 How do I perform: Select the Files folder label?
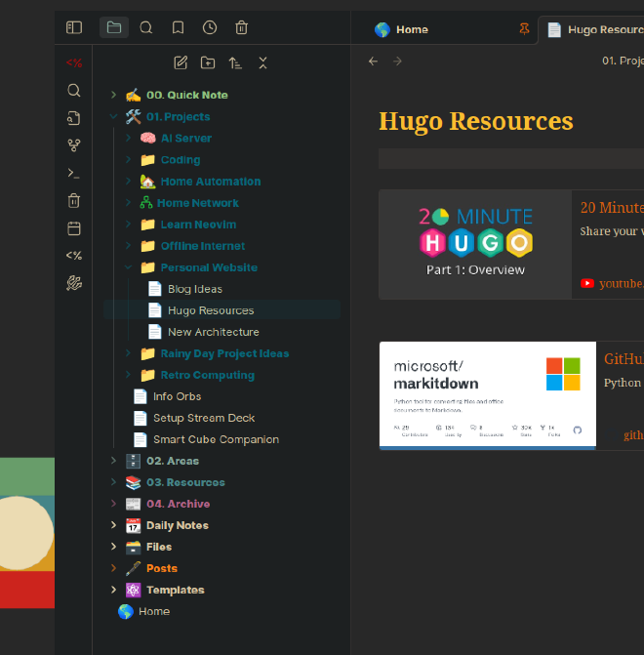tap(159, 547)
